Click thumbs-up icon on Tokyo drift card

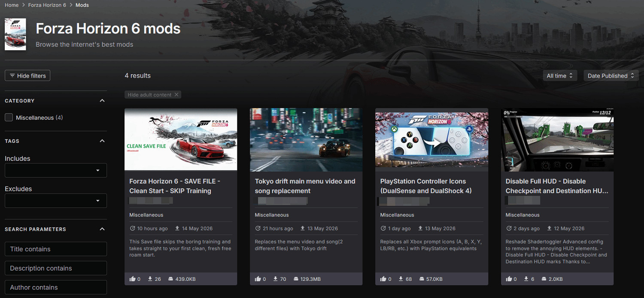coord(258,279)
